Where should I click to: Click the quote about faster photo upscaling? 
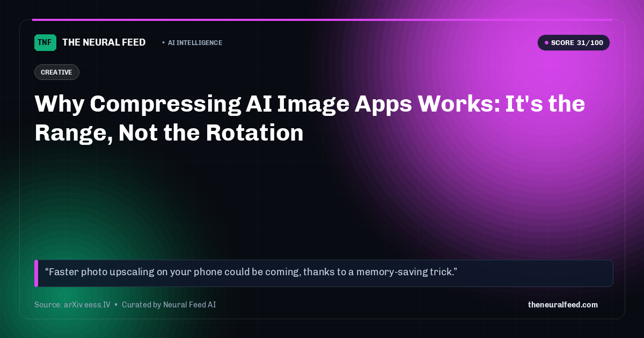324,273
